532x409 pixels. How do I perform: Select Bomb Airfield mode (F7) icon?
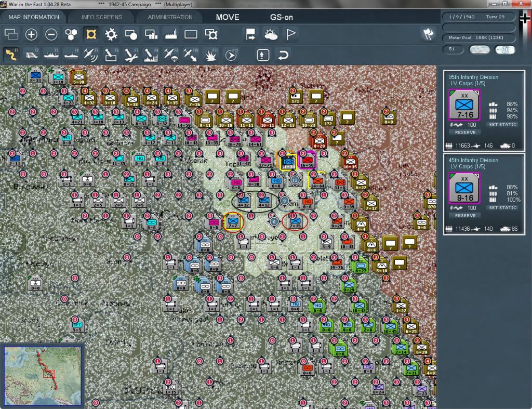[131, 55]
